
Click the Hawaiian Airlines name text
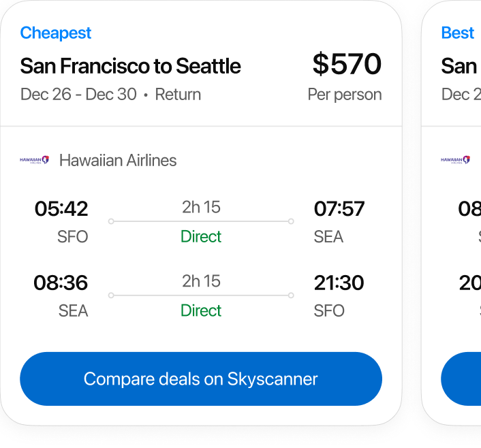pyautogui.click(x=118, y=161)
